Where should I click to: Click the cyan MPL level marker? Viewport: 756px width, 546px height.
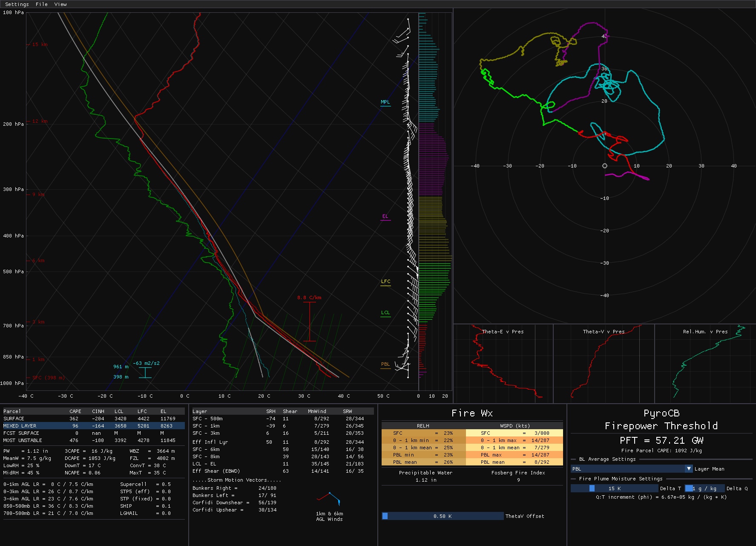click(x=385, y=102)
